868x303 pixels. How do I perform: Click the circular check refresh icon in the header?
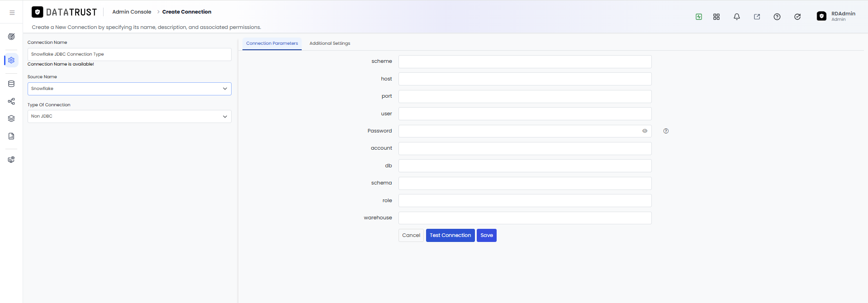pos(797,17)
